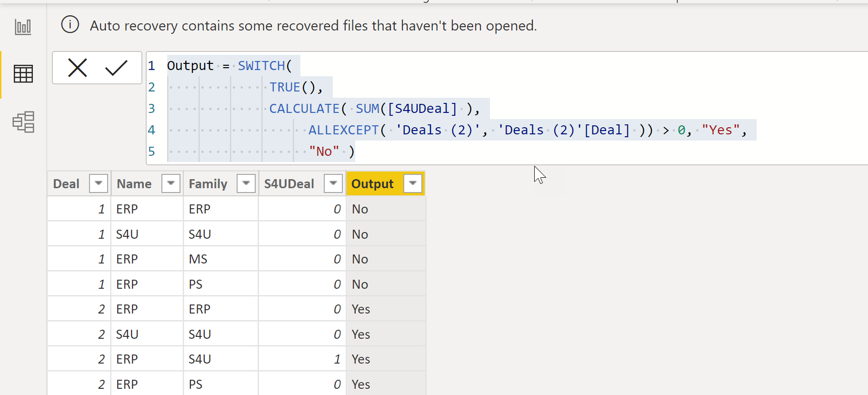This screenshot has height=395, width=868.
Task: Open the Name column filter dropdown
Action: (171, 183)
